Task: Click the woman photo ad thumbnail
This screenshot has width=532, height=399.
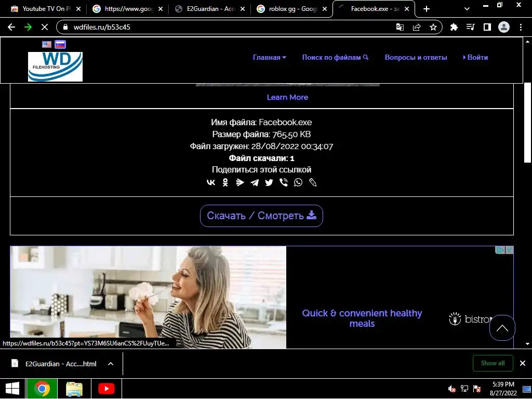Action: click(x=148, y=297)
